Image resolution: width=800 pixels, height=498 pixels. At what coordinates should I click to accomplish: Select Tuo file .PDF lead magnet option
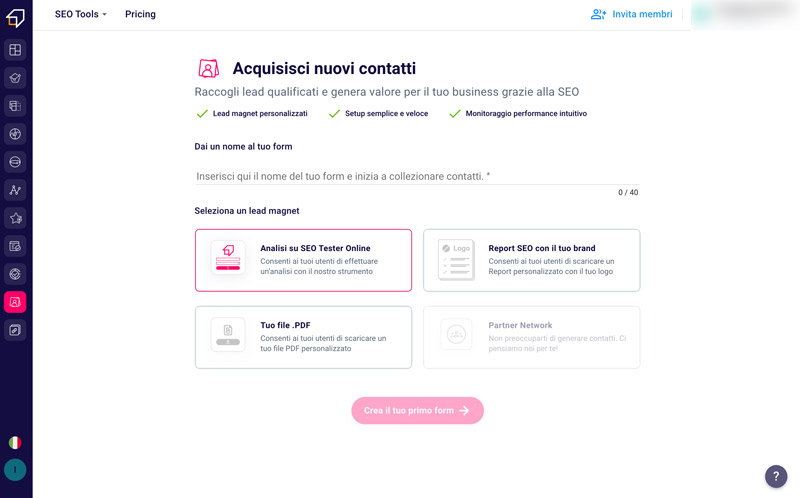[x=304, y=337]
